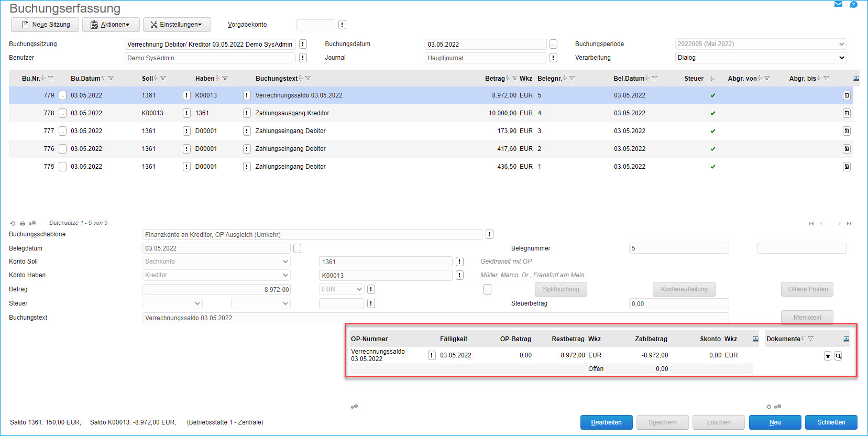Open the help question mark icon
The width and height of the screenshot is (868, 436).
tap(853, 4)
